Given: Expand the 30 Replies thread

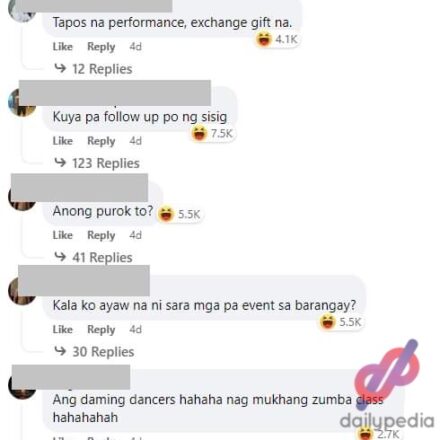Looking at the screenshot, I should [94, 352].
